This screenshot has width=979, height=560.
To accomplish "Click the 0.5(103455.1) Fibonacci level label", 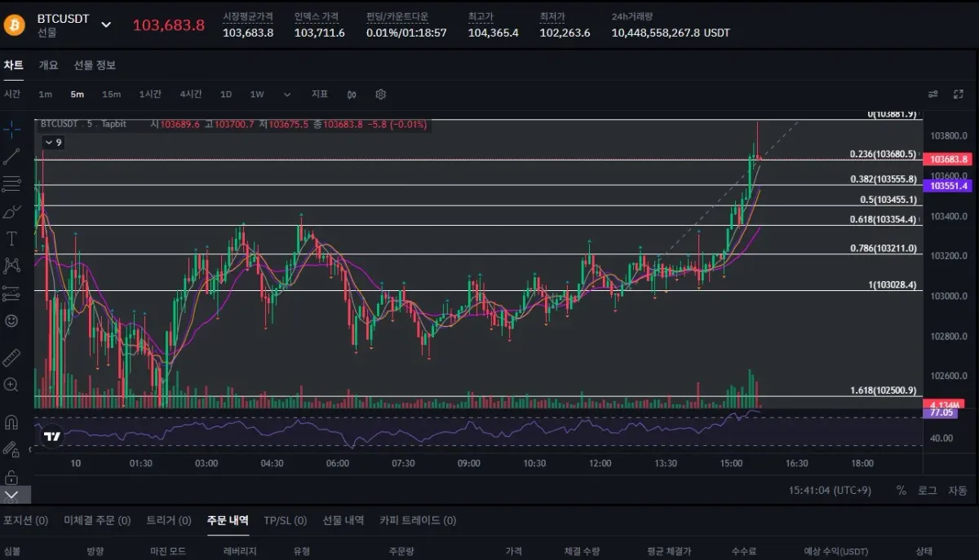I will 888,200.
